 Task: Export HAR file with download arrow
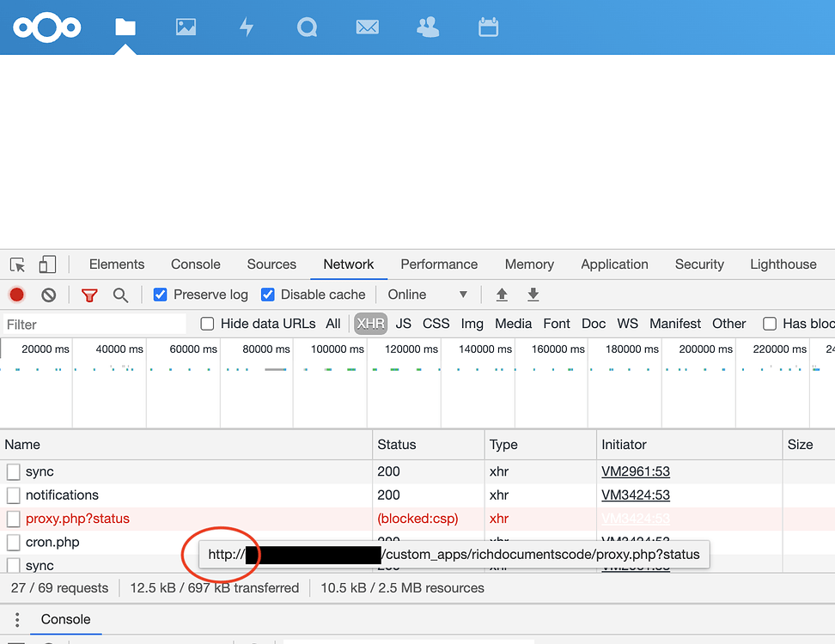pyautogui.click(x=533, y=295)
